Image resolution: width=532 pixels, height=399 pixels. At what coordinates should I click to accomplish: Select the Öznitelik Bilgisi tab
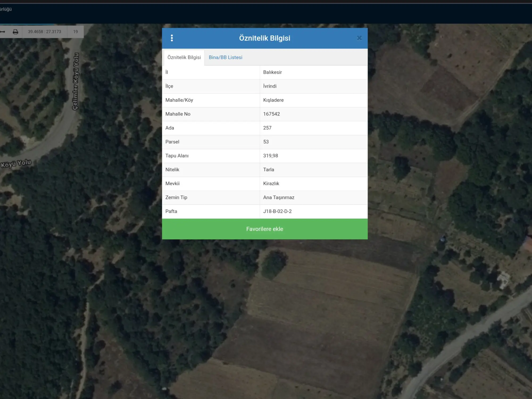point(184,57)
